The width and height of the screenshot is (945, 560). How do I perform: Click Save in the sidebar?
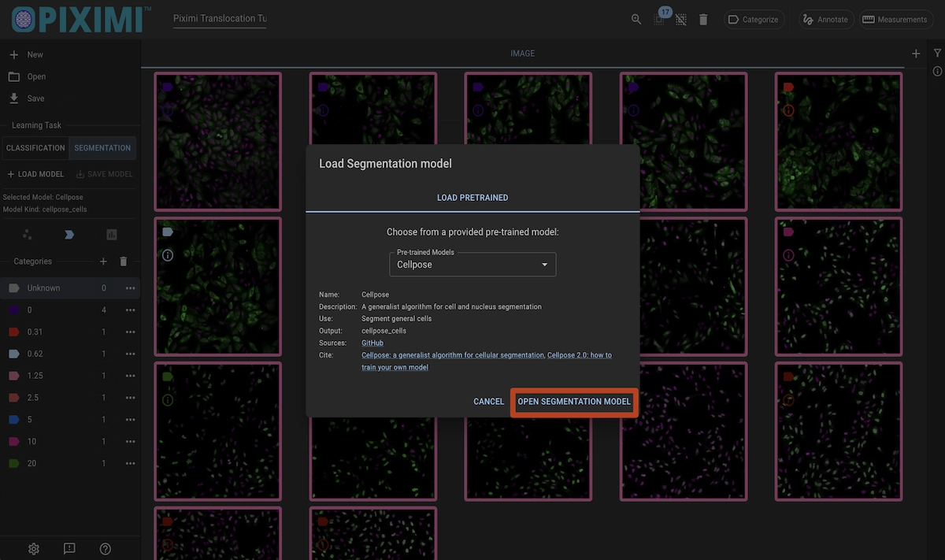[70, 98]
